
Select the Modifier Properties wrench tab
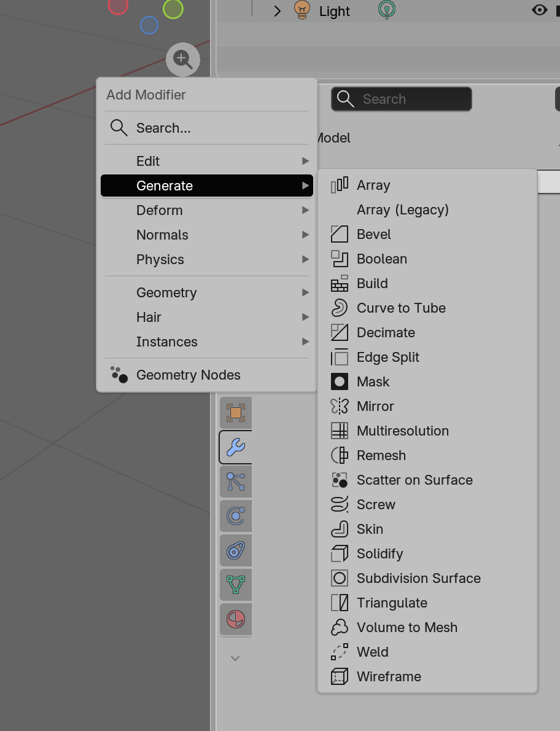pos(235,447)
